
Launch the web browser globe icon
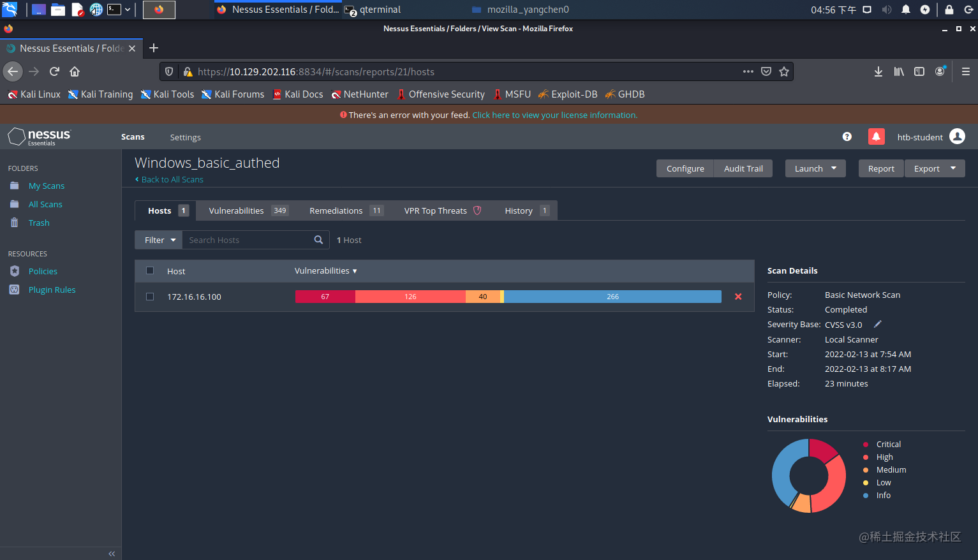tap(96, 10)
